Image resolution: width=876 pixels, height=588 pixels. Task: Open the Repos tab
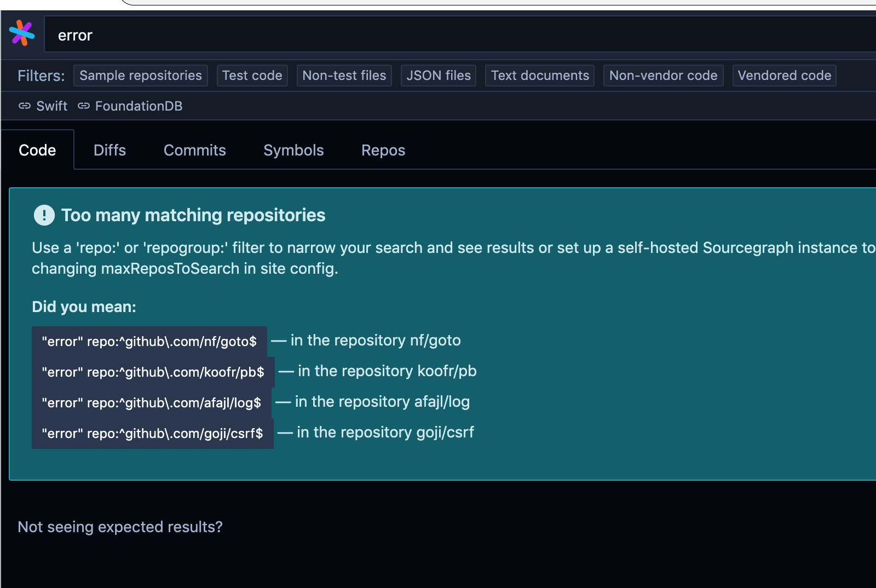tap(383, 150)
